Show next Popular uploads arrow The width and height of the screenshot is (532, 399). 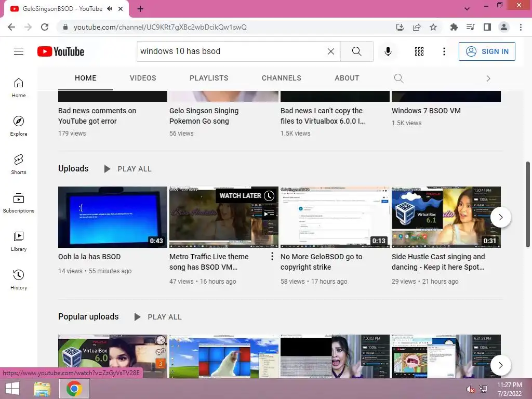(x=500, y=365)
